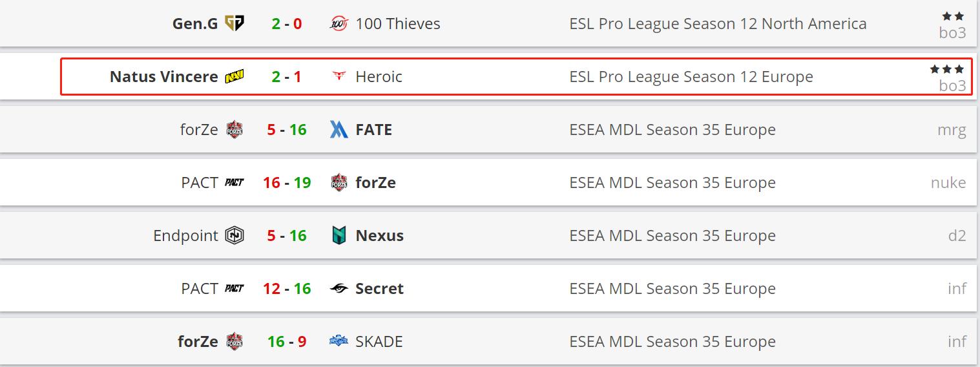980x367 pixels.
Task: Click the FATE team logo
Action: click(339, 130)
